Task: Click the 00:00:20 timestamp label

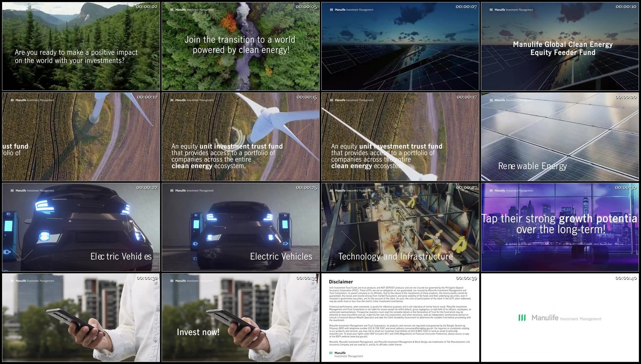Action: click(626, 97)
